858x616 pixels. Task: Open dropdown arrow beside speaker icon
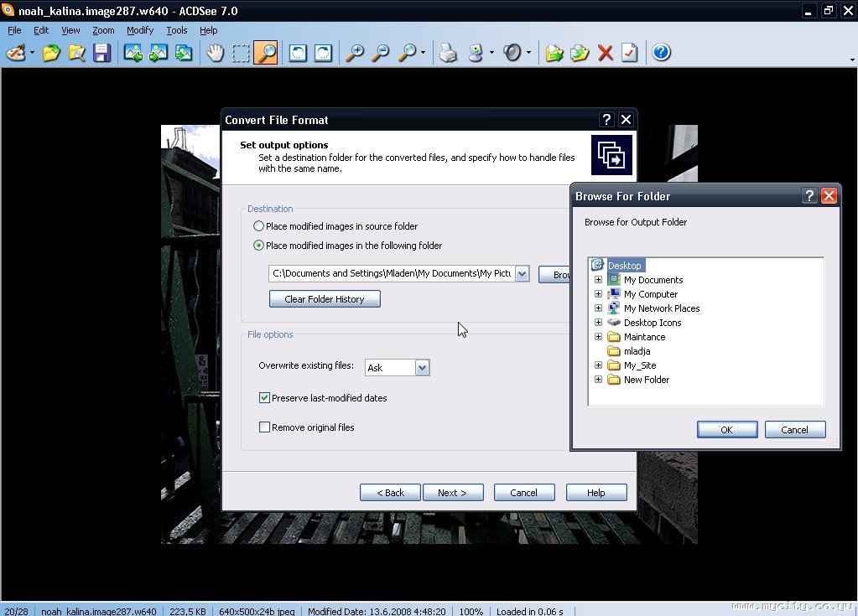(x=528, y=53)
